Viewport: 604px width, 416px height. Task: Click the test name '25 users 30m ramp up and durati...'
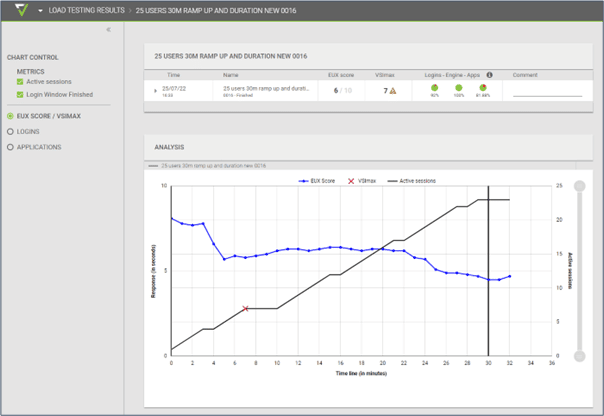tap(266, 88)
